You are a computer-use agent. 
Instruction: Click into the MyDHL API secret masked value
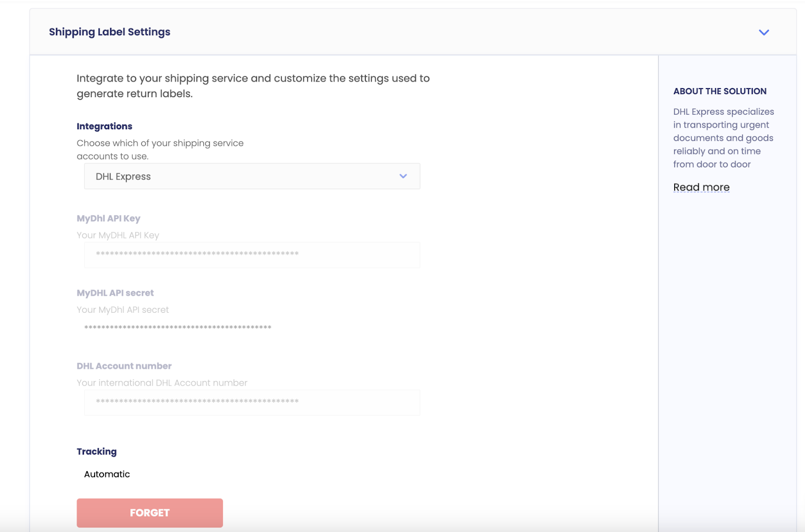click(178, 327)
